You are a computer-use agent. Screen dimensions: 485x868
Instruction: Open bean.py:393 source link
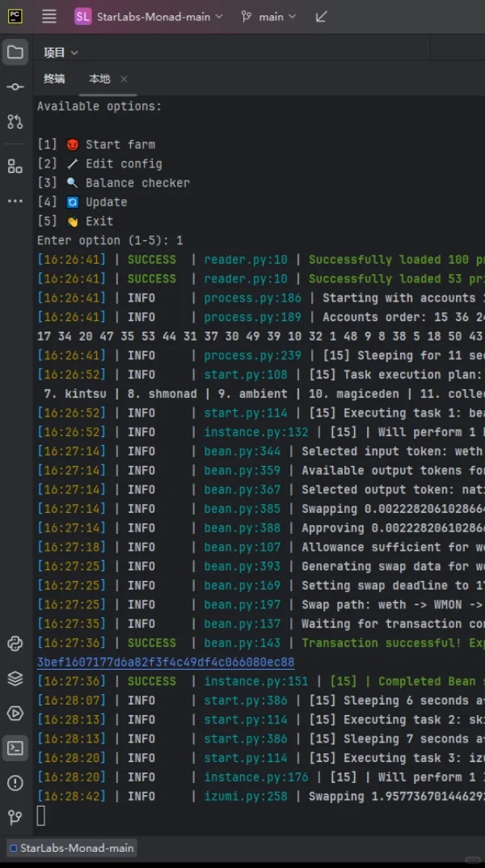[x=242, y=566]
